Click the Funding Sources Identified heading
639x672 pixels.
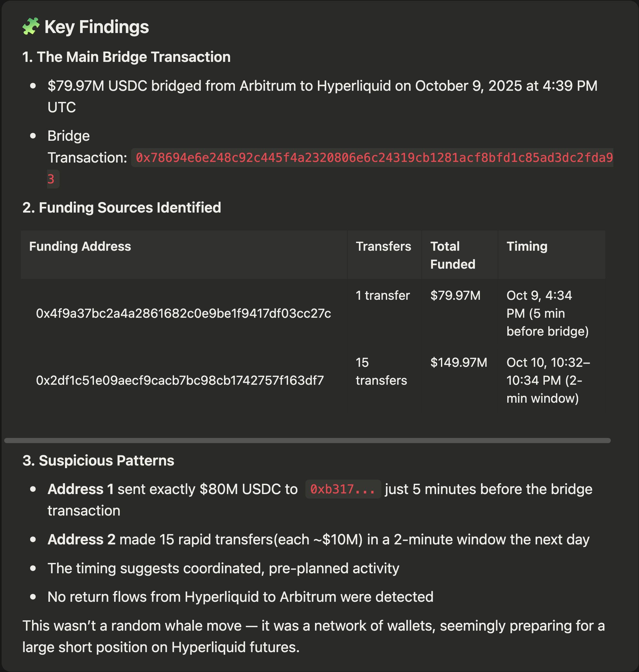click(121, 207)
